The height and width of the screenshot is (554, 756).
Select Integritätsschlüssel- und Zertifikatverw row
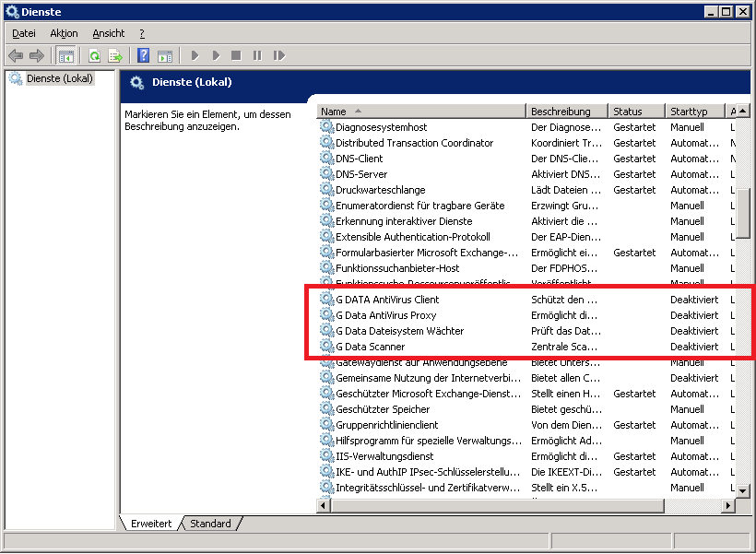coord(526,488)
